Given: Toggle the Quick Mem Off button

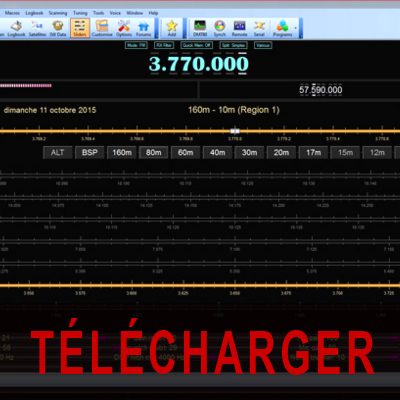Looking at the screenshot, I should 197,45.
